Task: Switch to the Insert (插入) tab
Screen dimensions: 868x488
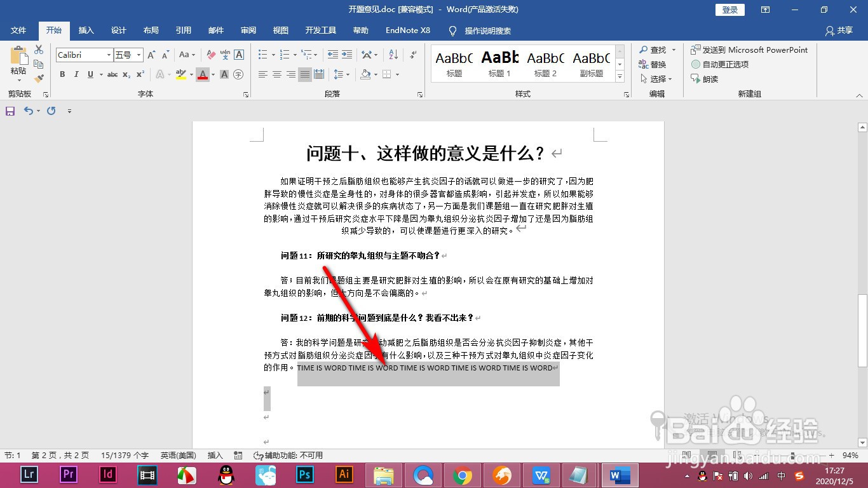Action: [86, 30]
